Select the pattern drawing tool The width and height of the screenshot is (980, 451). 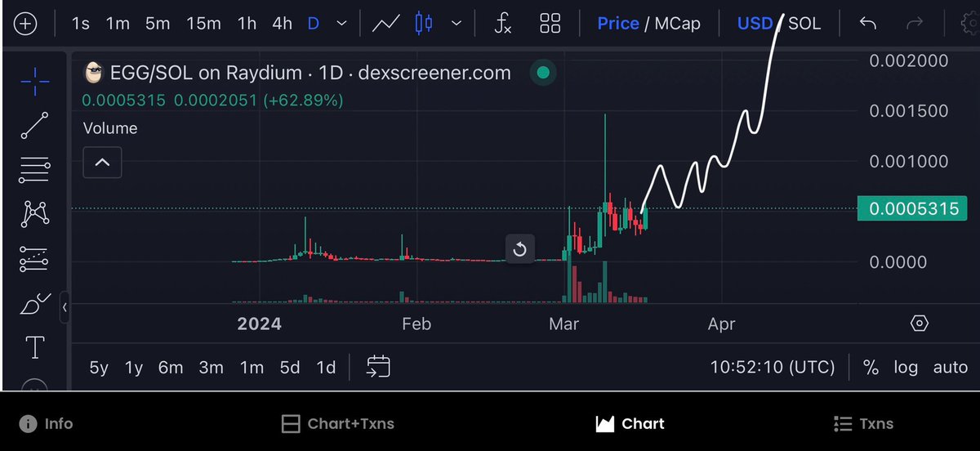tap(34, 215)
